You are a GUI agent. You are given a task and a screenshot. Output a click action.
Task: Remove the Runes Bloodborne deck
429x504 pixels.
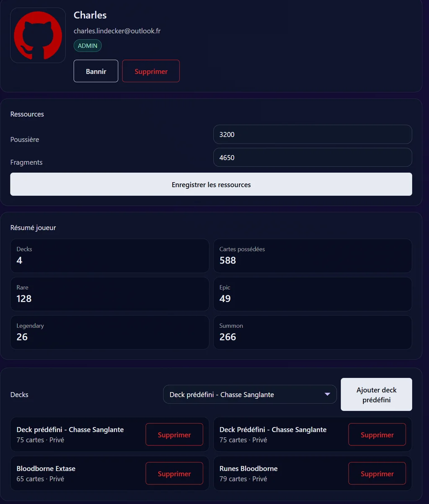pos(377,474)
